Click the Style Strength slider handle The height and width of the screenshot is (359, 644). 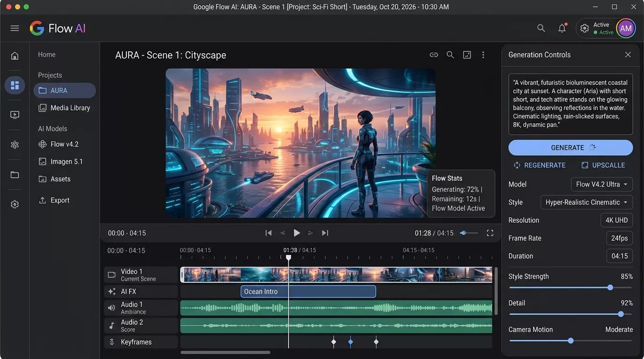[x=610, y=287]
